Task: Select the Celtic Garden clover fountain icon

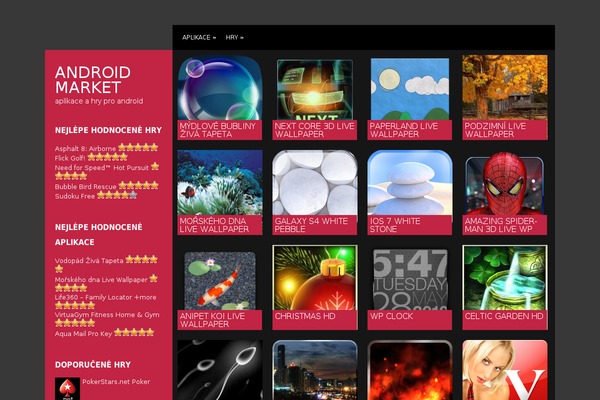Action: (x=505, y=278)
